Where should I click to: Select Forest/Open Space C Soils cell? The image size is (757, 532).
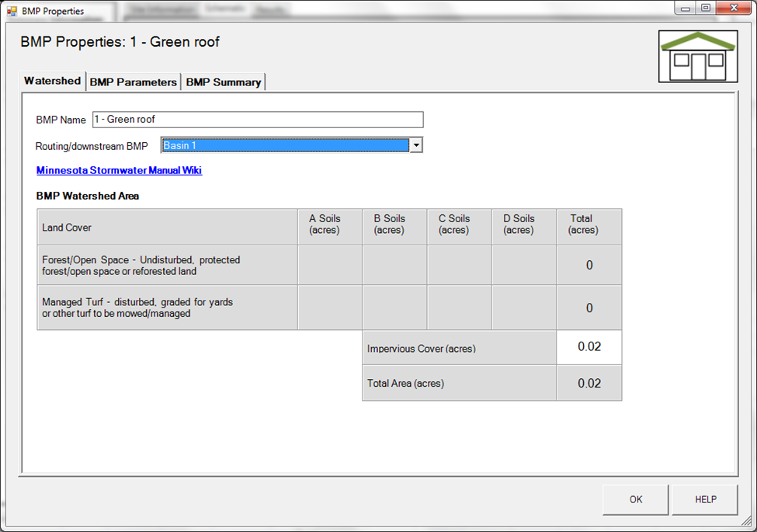click(459, 266)
